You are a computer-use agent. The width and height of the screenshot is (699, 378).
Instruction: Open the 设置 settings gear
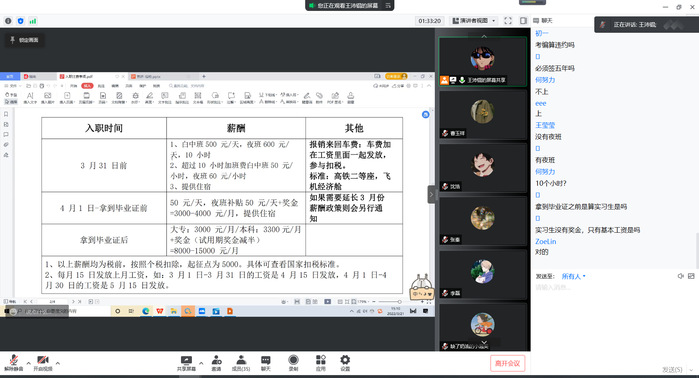pos(345,363)
